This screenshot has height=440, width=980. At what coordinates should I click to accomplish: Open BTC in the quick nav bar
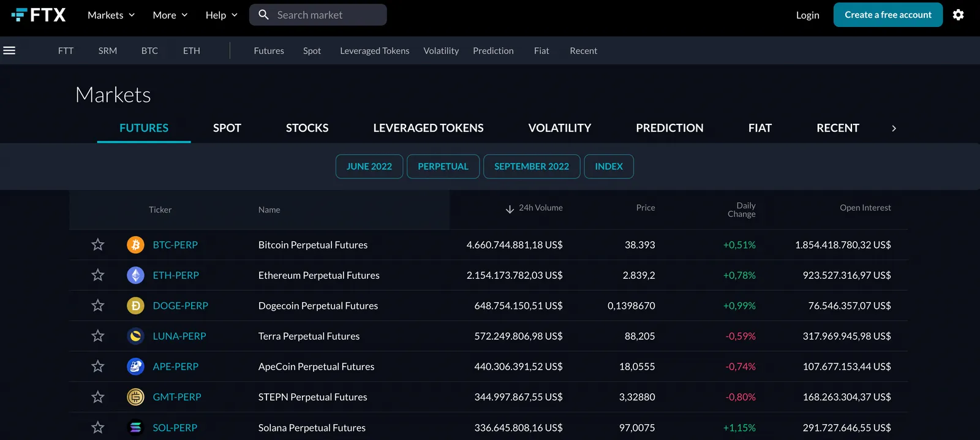[x=149, y=51]
